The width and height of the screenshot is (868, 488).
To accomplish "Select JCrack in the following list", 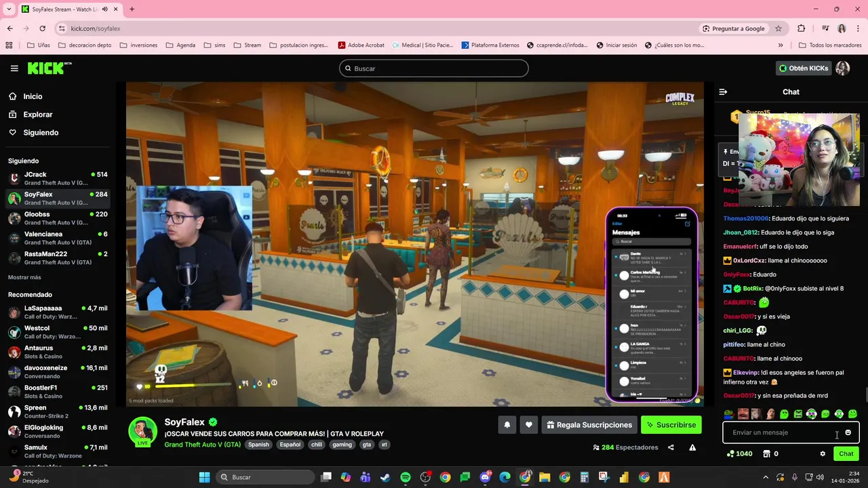I will click(x=57, y=179).
